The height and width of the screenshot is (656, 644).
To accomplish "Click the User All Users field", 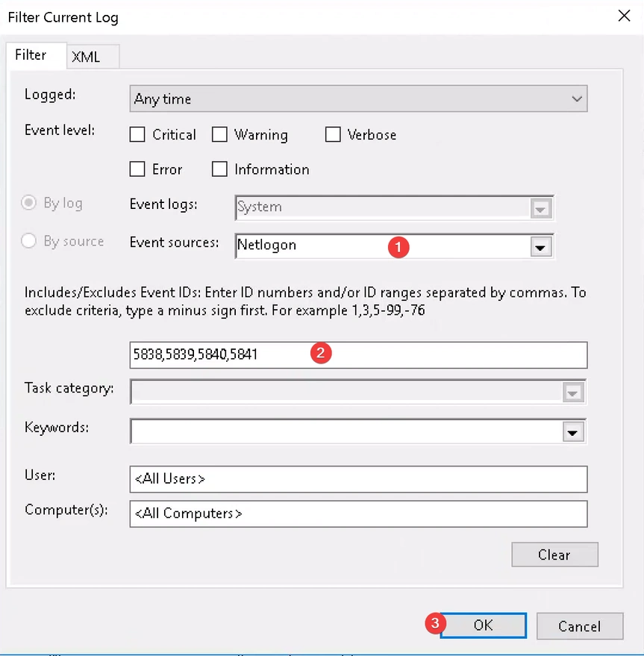I will [358, 479].
